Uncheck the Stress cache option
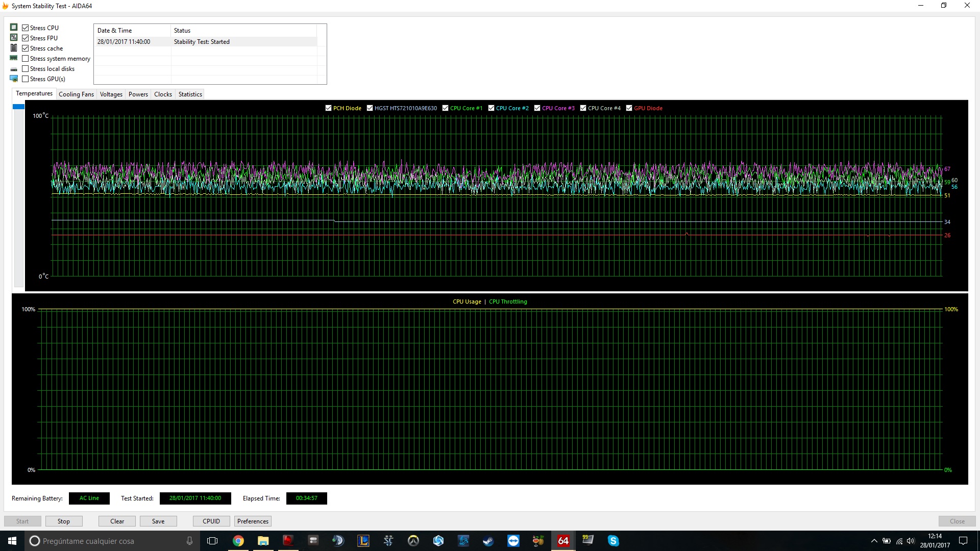This screenshot has height=551, width=980. click(25, 48)
